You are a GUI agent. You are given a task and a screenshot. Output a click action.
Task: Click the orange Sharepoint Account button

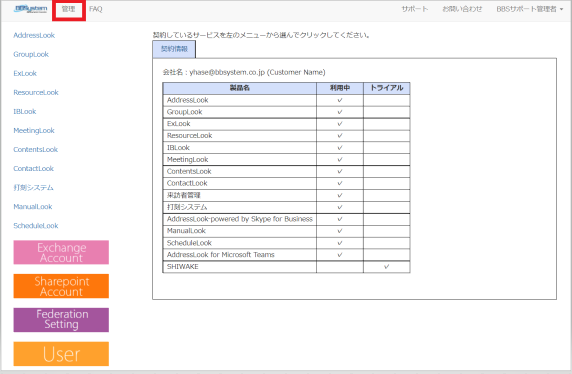tap(61, 286)
